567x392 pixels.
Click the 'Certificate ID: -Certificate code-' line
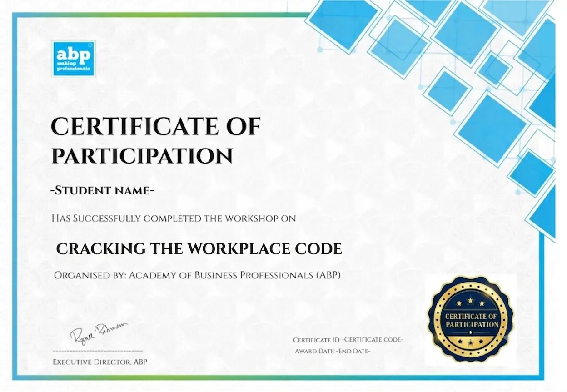(x=348, y=340)
